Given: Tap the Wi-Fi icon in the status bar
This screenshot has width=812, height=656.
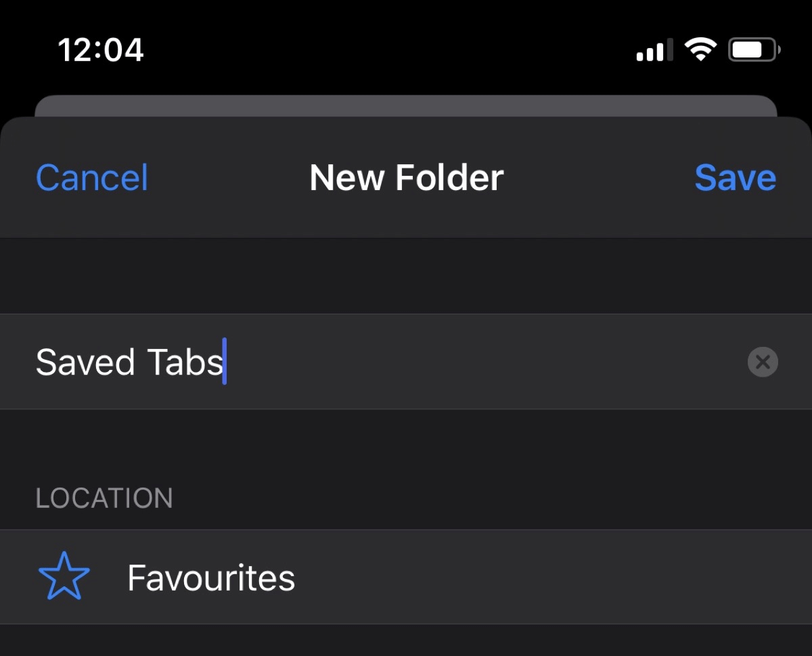Looking at the screenshot, I should pos(702,49).
